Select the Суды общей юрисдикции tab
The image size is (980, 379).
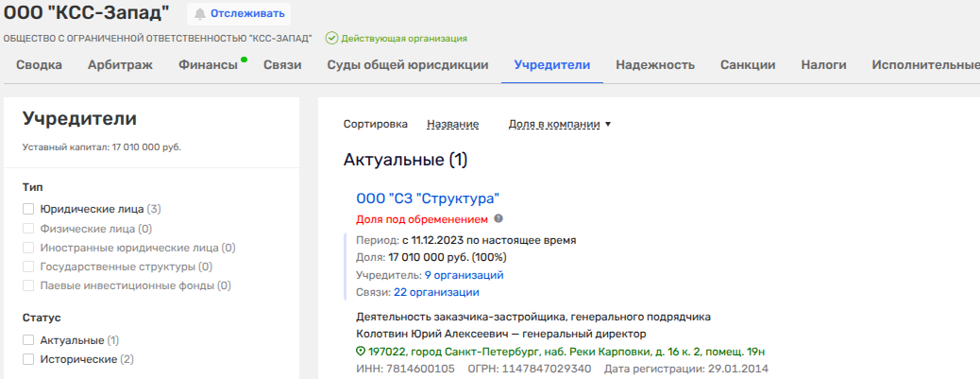407,65
